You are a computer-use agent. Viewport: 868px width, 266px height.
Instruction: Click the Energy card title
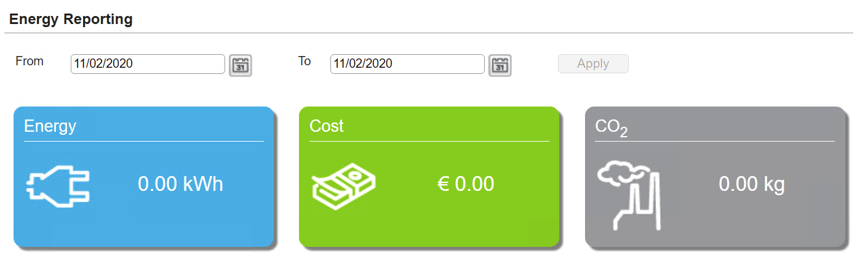[x=50, y=127]
